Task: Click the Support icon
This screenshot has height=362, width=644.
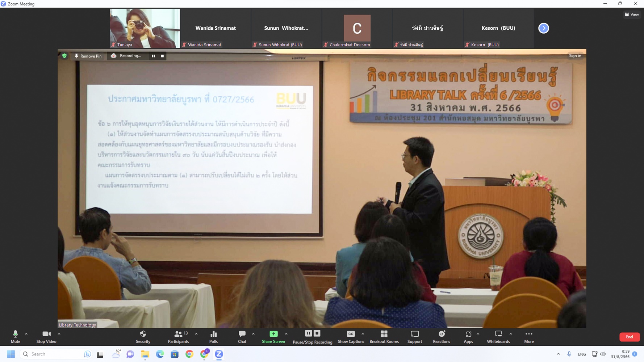Action: pos(414,336)
